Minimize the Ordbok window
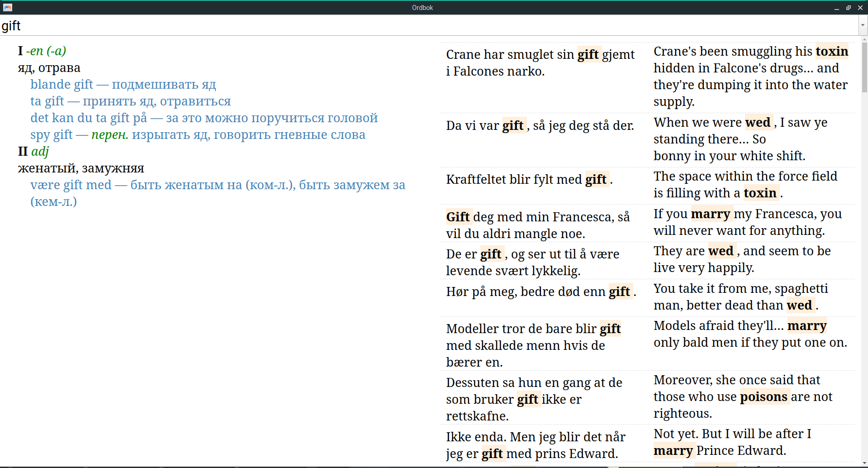The height and width of the screenshot is (468, 868). pos(837,8)
